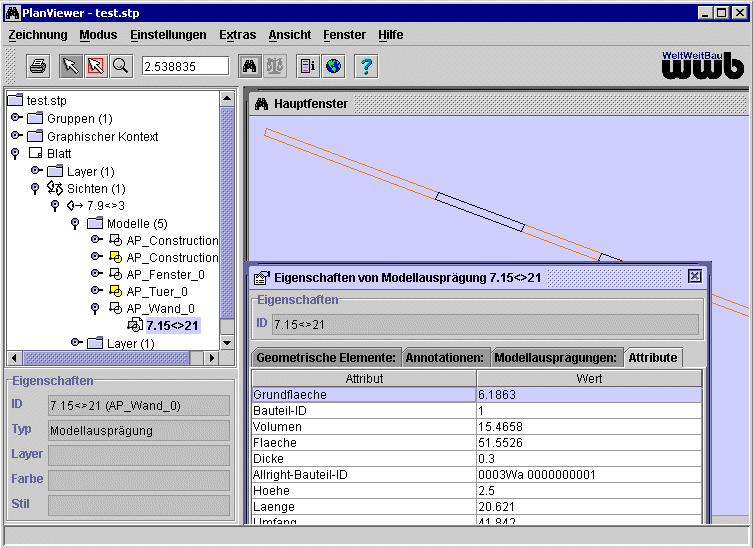753x548 pixels.
Task: Open the Extras menu
Action: (238, 35)
